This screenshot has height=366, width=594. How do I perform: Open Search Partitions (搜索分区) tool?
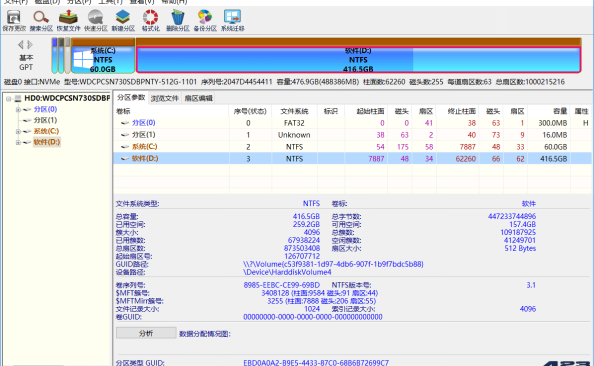point(41,20)
